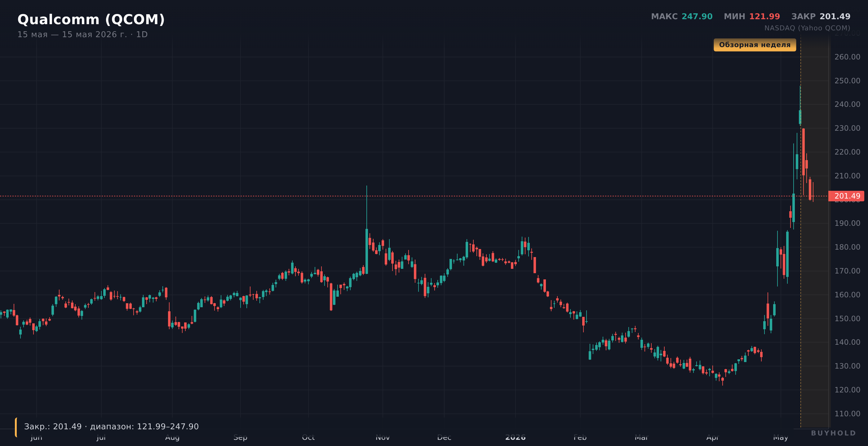
Task: Click the Aug month label on time axis
Action: point(172,437)
